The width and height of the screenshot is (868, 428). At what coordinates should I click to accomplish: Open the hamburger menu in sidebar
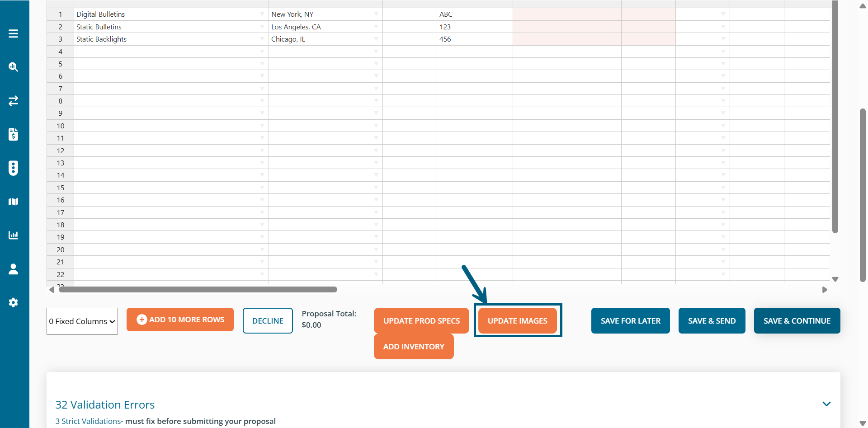click(13, 33)
